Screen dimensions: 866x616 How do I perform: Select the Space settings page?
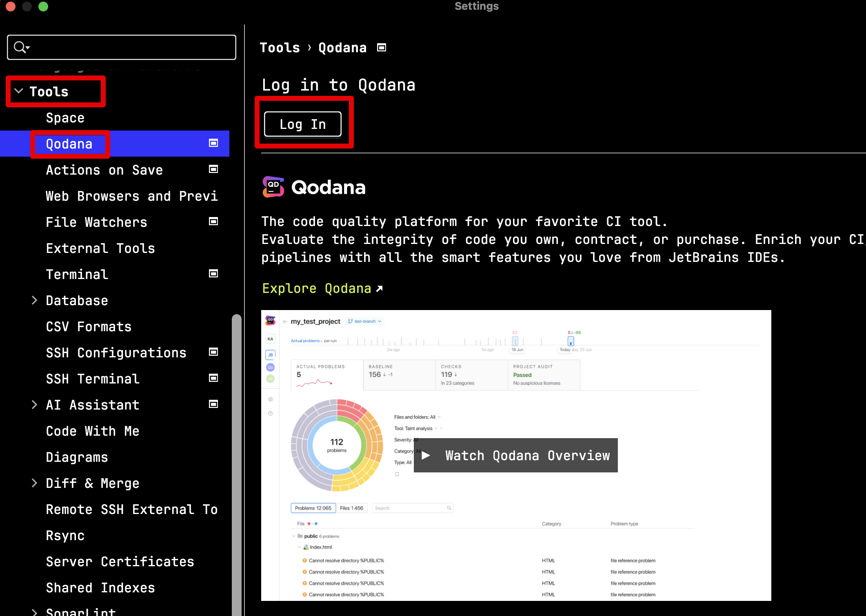65,117
